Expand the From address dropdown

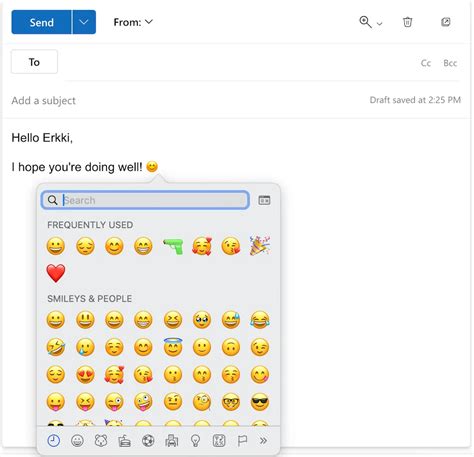tap(133, 22)
